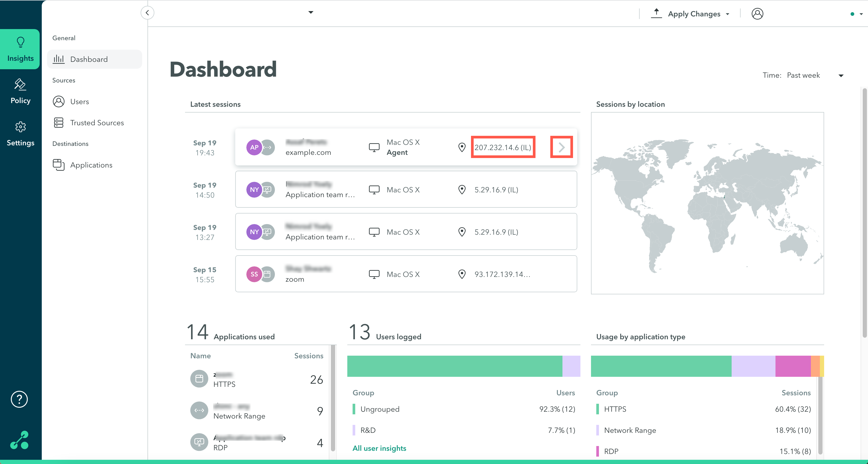Image resolution: width=868 pixels, height=464 pixels.
Task: Go to Users in Sources menu
Action: click(x=80, y=102)
